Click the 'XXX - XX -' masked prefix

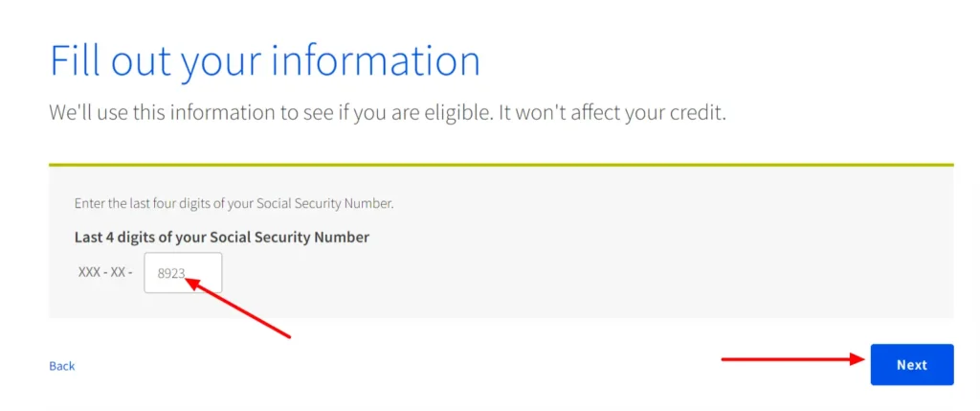[x=105, y=273]
